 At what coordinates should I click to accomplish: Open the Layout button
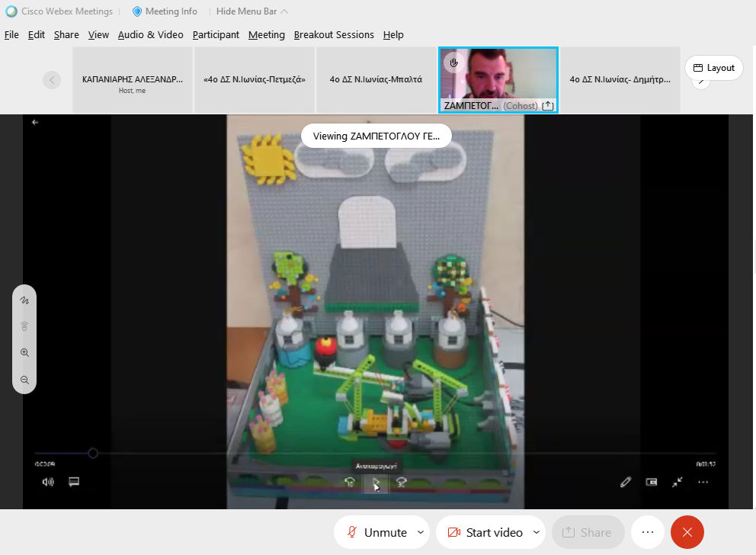pos(713,68)
